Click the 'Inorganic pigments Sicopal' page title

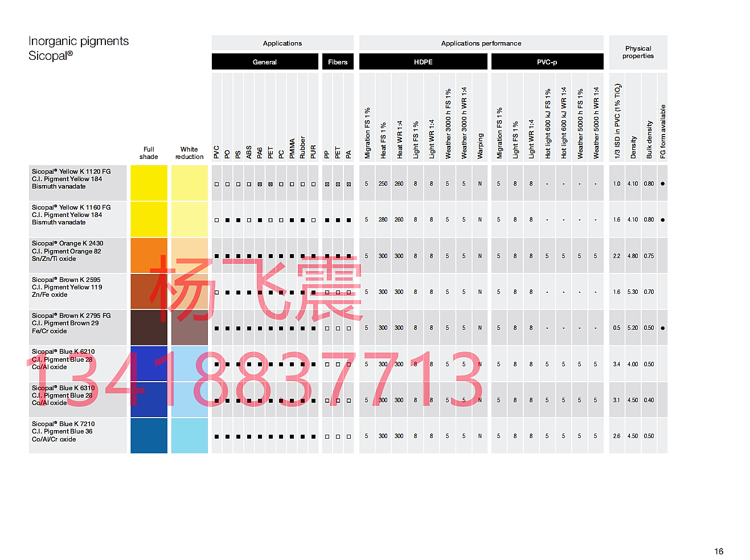pyautogui.click(x=79, y=48)
